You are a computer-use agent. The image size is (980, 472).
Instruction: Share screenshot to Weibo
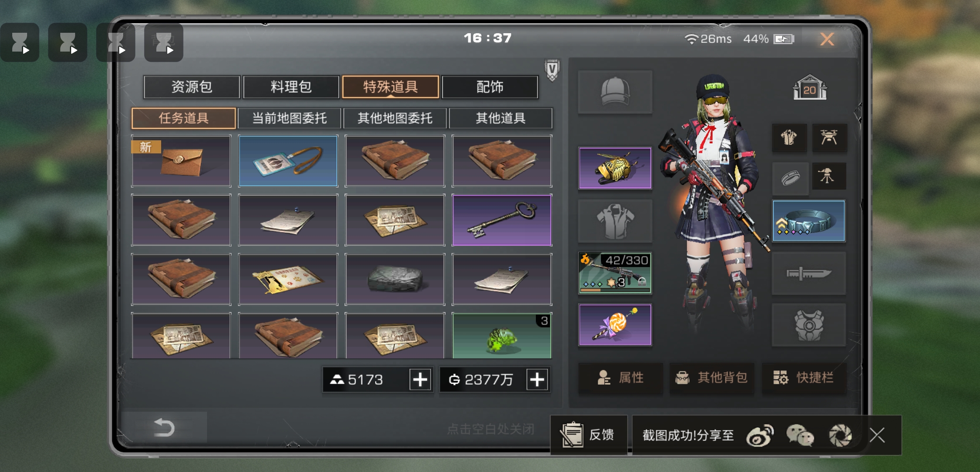[759, 435]
